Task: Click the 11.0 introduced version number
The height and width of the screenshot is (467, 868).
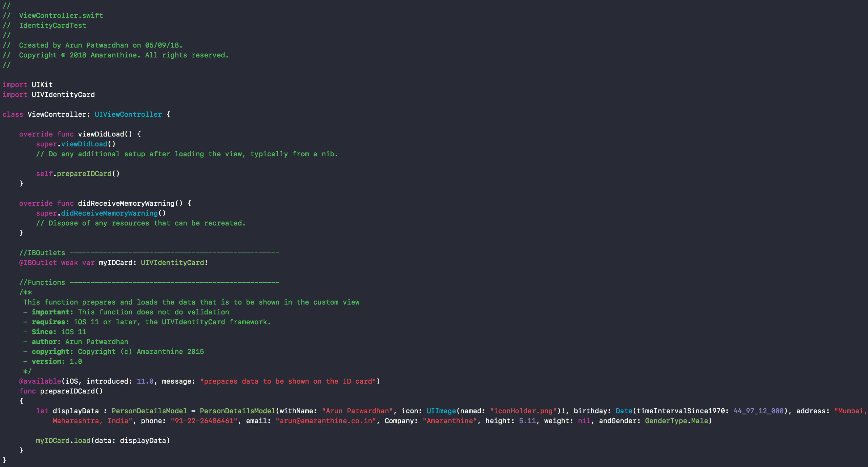Action: (145, 381)
